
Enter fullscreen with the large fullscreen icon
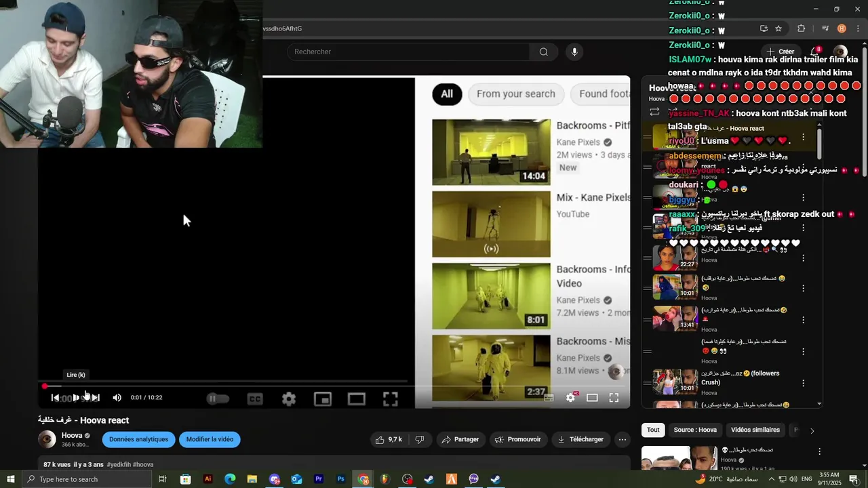click(x=391, y=399)
